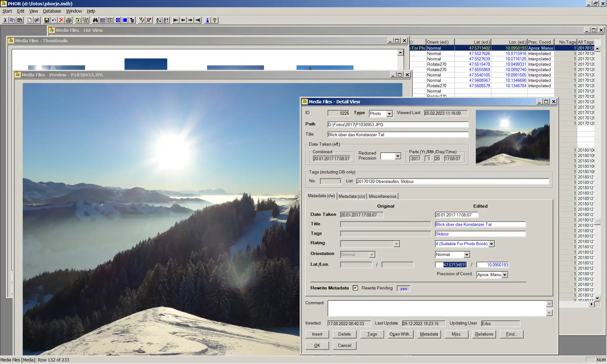Check the rating dropdown for photo book suitability
Viewport: 607px width, 364px height.
point(464,244)
